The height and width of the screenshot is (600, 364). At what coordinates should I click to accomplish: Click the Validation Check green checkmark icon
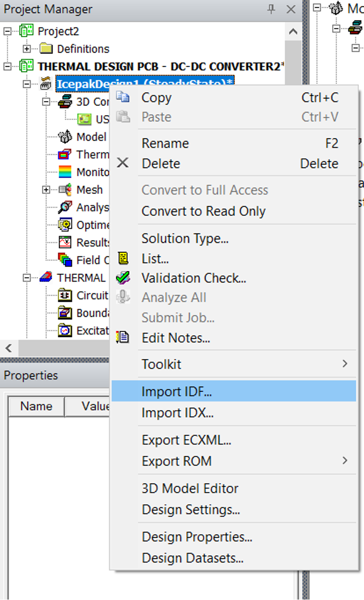(123, 278)
